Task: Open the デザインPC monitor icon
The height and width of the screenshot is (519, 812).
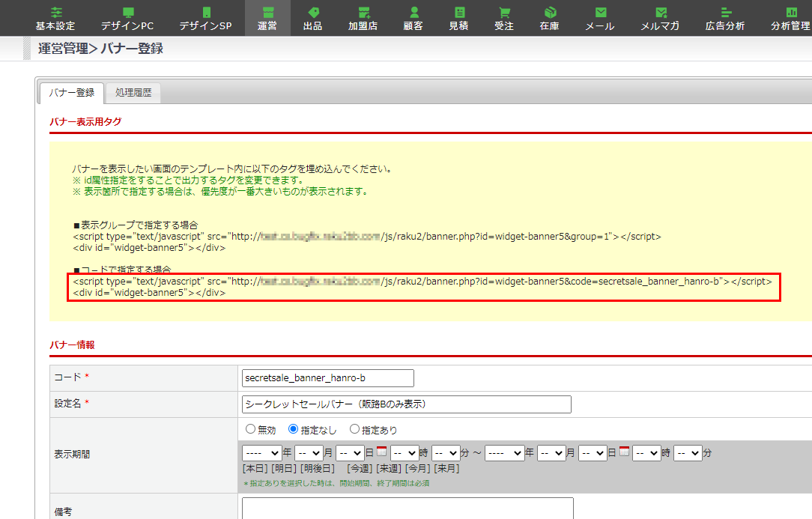Action: pyautogui.click(x=127, y=12)
